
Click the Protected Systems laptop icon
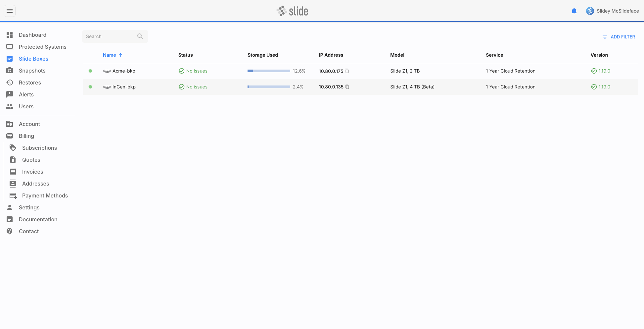tap(10, 47)
